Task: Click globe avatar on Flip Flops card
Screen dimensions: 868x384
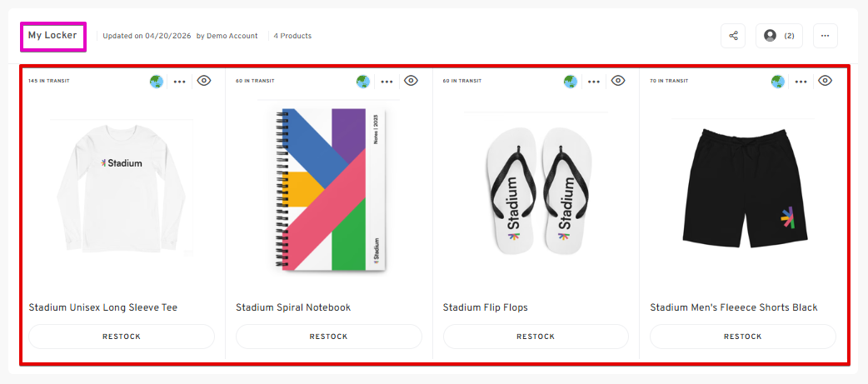Action: tap(571, 82)
